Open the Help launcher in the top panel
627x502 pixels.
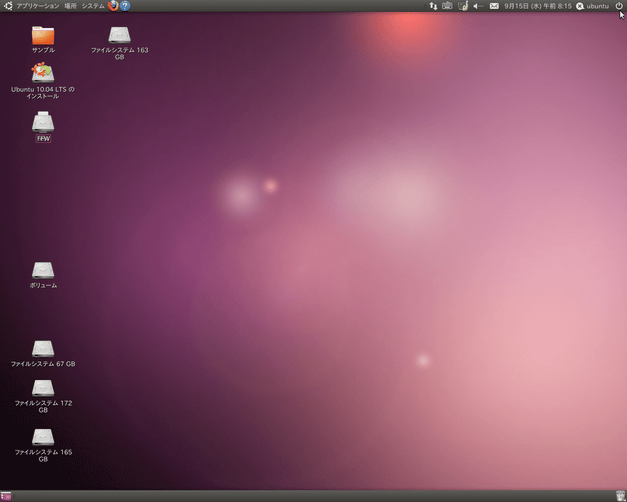pyautogui.click(x=125, y=6)
